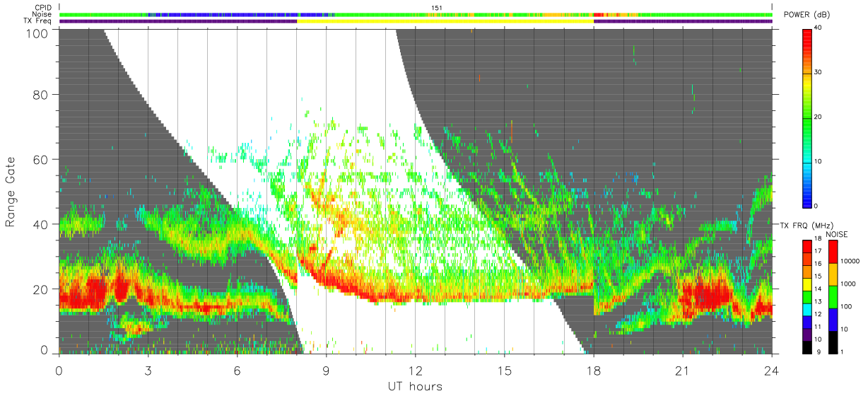Click the "1000" label in the NOISE legend

pyautogui.click(x=847, y=284)
